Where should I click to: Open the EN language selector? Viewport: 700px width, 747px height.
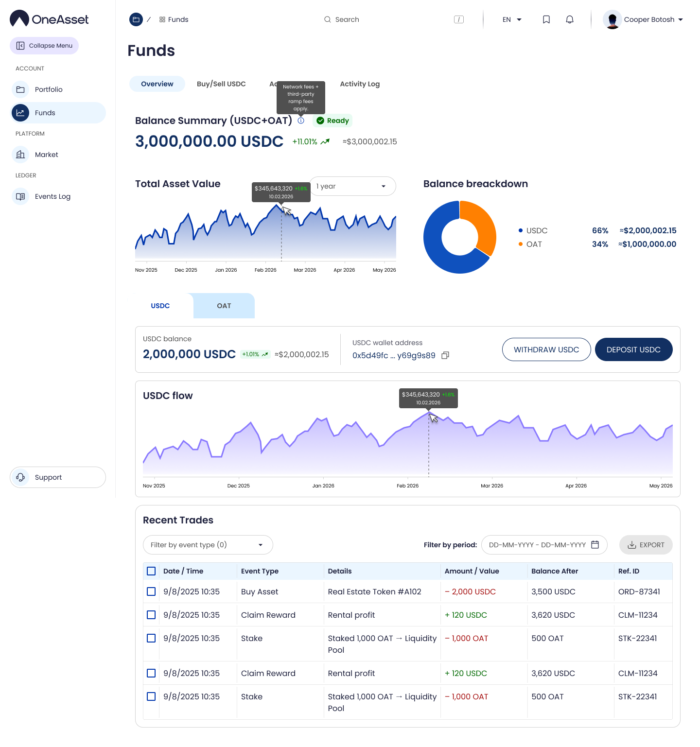click(x=513, y=19)
